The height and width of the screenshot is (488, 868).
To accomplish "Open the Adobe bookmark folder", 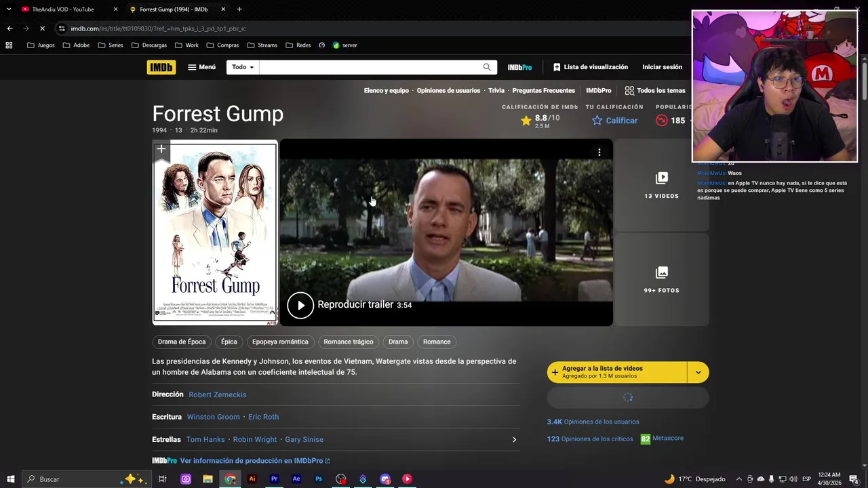I will (76, 45).
